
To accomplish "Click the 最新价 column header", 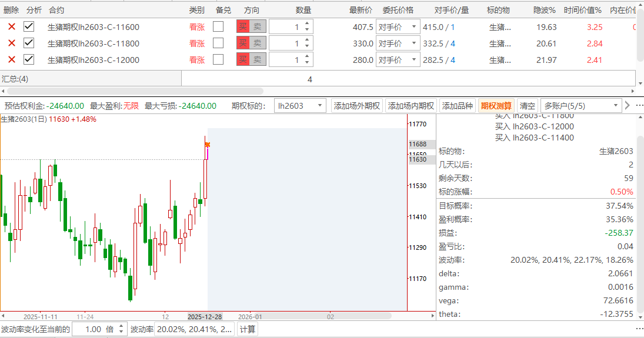I will click(x=361, y=10).
